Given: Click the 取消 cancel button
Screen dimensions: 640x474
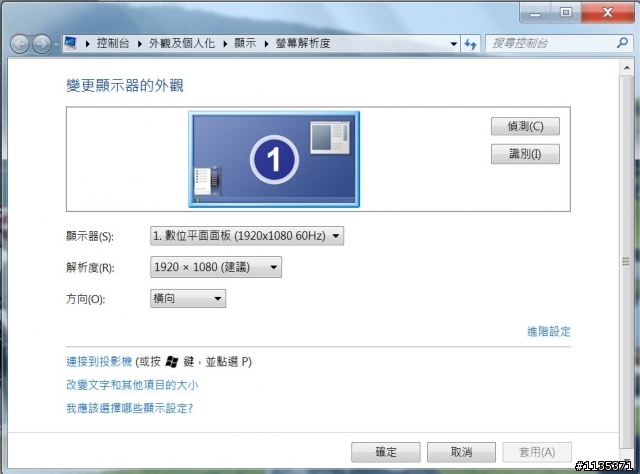Looking at the screenshot, I should point(461,452).
